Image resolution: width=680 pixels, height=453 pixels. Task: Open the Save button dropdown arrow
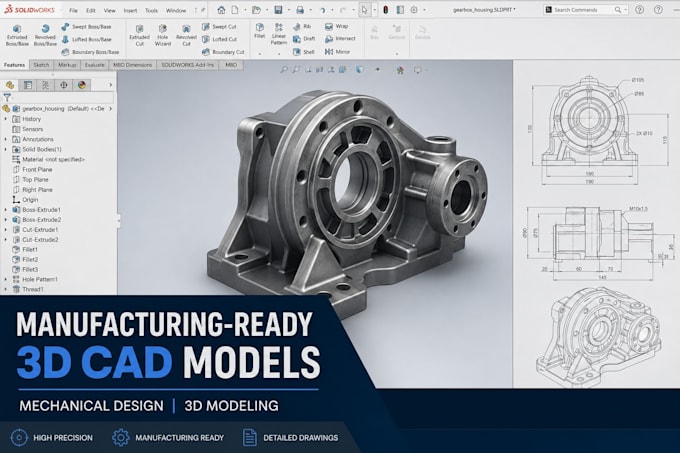289,10
